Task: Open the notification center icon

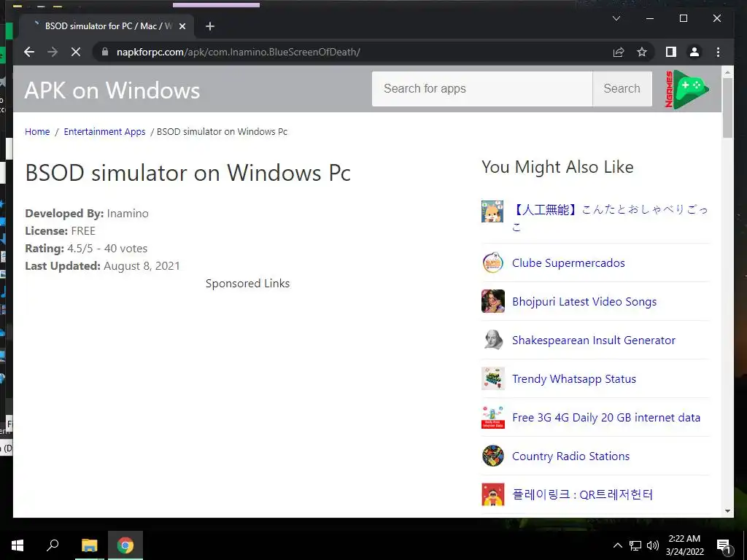Action: (724, 545)
